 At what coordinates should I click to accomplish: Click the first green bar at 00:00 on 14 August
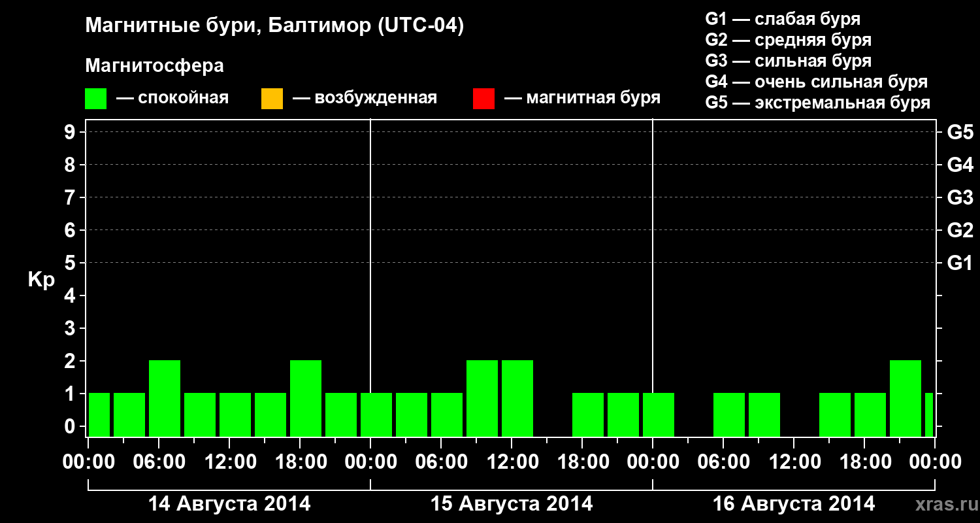pyautogui.click(x=99, y=414)
